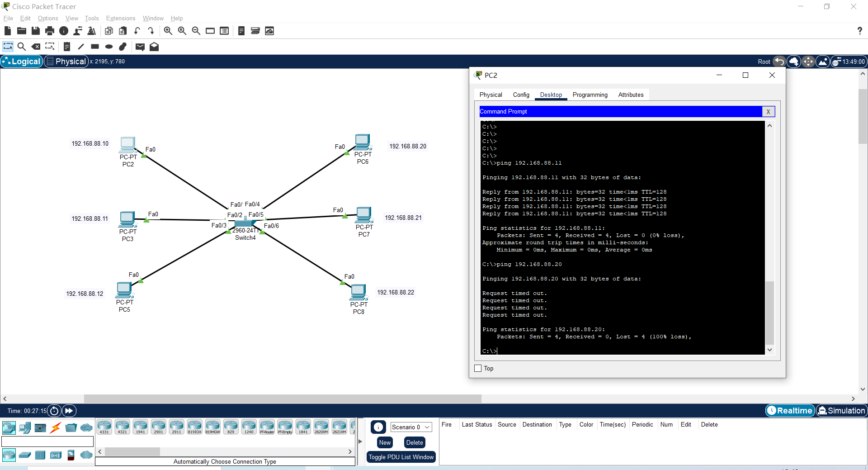This screenshot has width=868, height=470.
Task: Select the Draw Rectangle tool
Action: pos(95,47)
